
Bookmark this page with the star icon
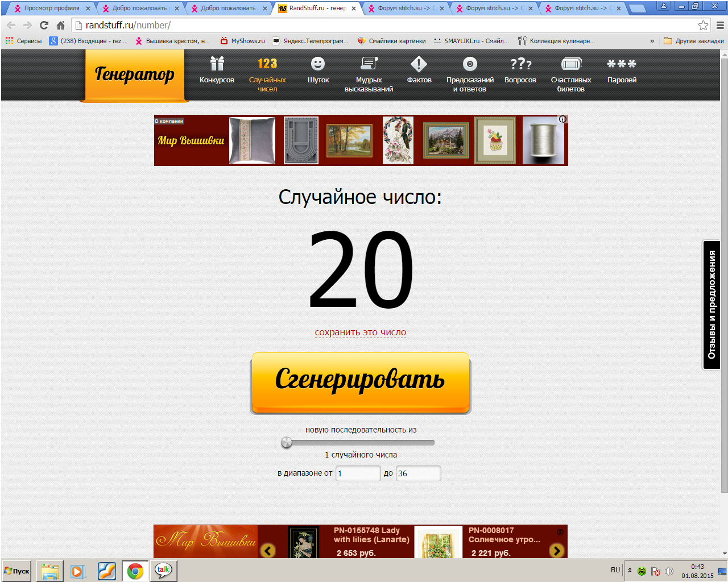[x=703, y=26]
